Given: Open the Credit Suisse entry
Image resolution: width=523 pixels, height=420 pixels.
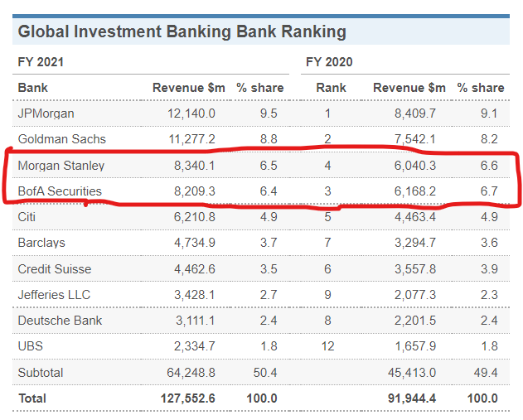Looking at the screenshot, I should 55,269.
